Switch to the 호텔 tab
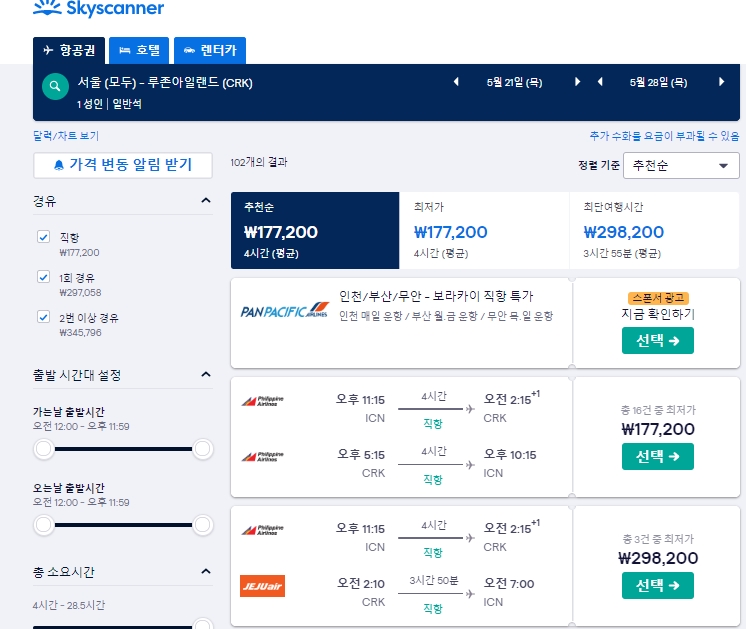 coord(139,50)
